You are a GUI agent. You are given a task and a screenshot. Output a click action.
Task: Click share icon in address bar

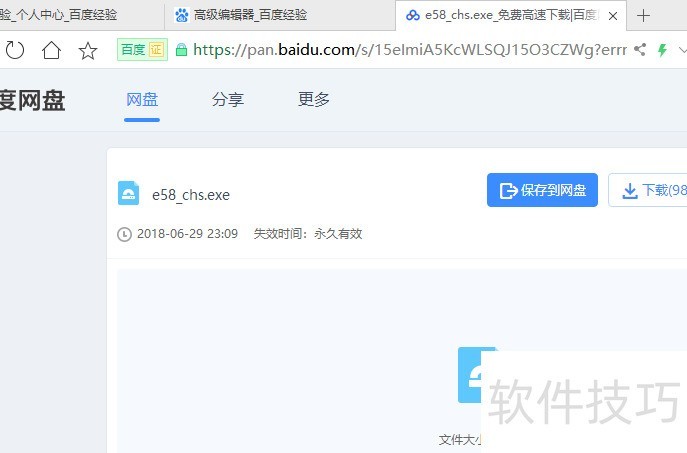pos(640,50)
